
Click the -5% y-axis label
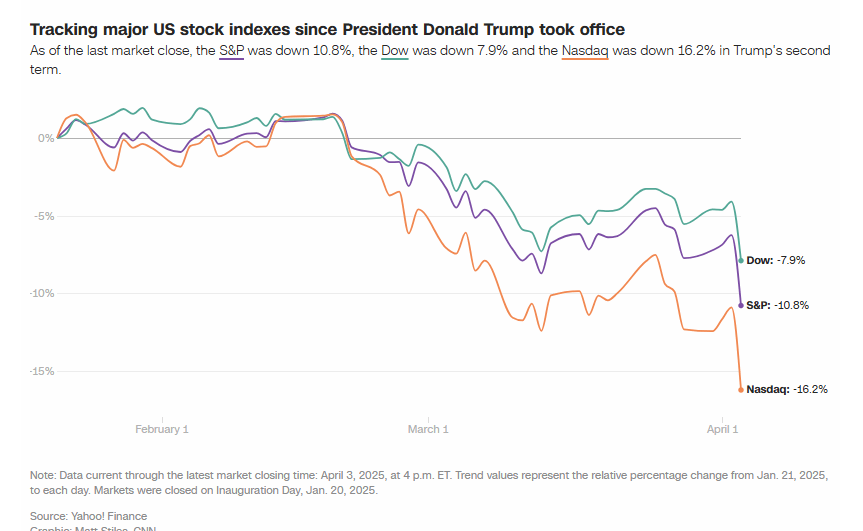tap(43, 216)
